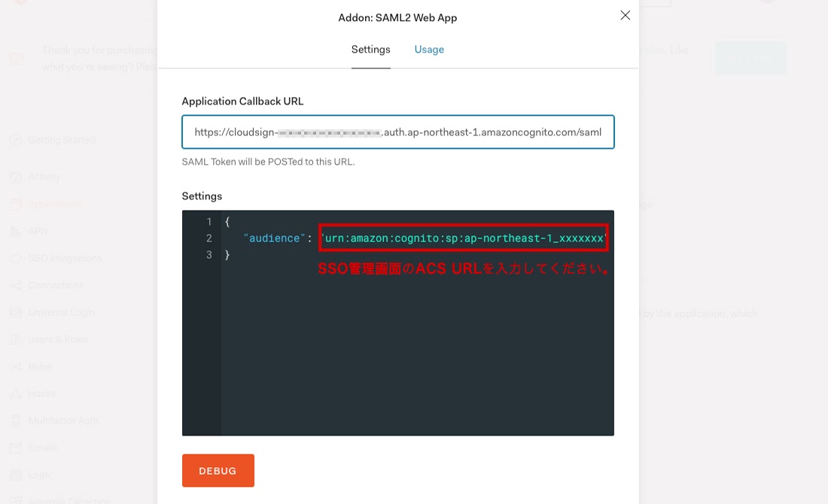Click the faded banner button at top right

point(751,58)
